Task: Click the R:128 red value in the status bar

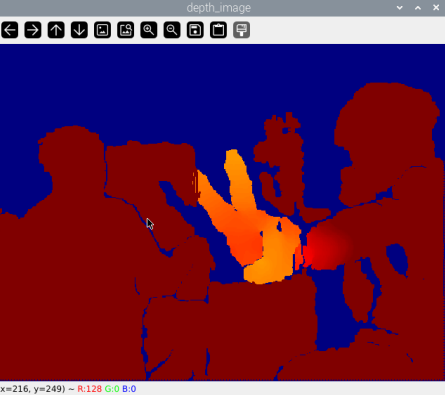Action: click(x=89, y=389)
